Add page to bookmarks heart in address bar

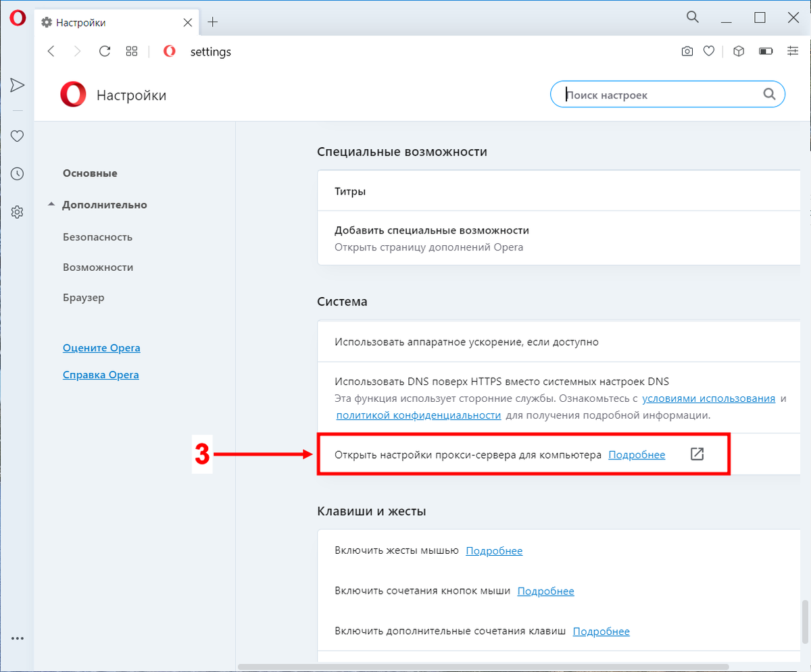point(709,51)
